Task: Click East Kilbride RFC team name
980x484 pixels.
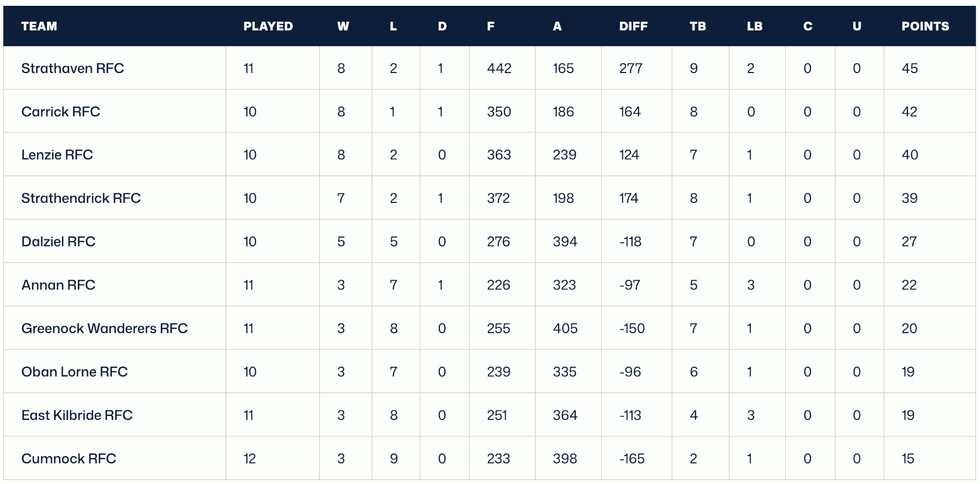Action: 77,415
